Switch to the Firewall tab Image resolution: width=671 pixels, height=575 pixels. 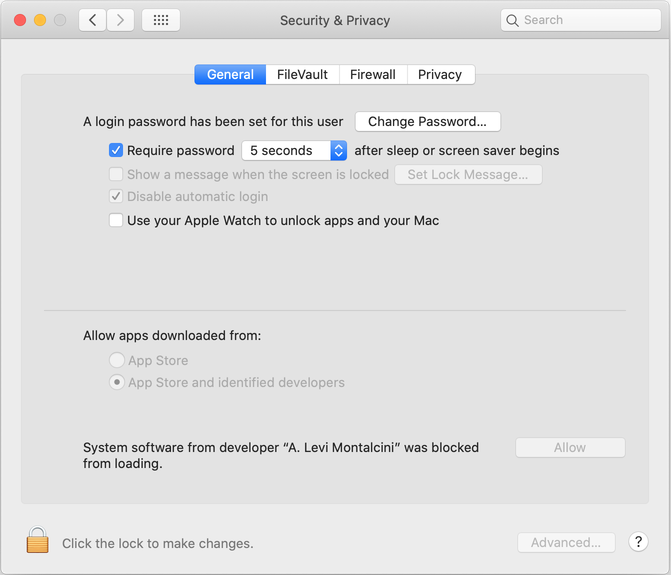tap(373, 74)
